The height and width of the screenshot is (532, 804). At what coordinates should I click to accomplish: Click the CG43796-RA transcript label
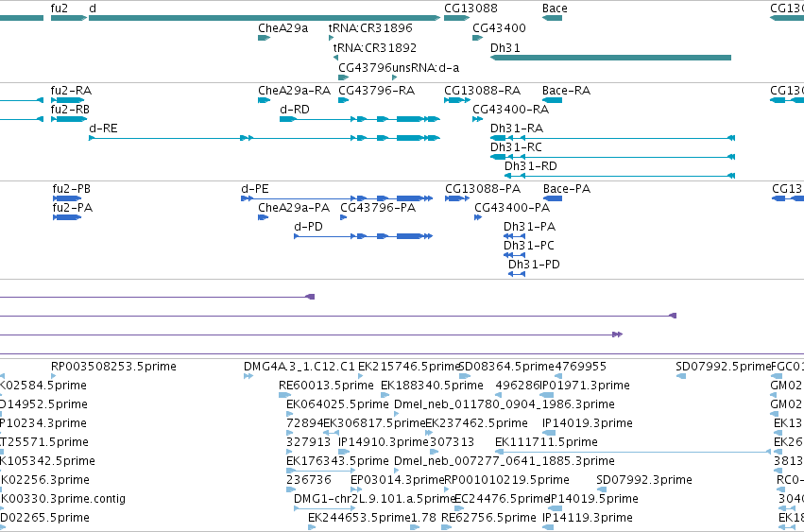pyautogui.click(x=376, y=91)
